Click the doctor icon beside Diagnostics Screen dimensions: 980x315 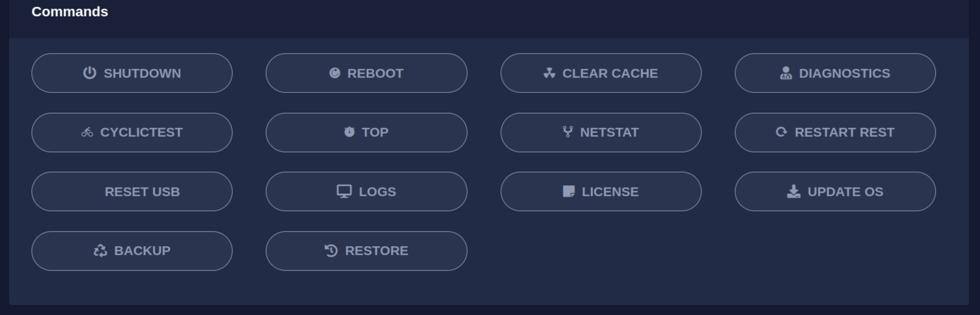click(x=786, y=73)
